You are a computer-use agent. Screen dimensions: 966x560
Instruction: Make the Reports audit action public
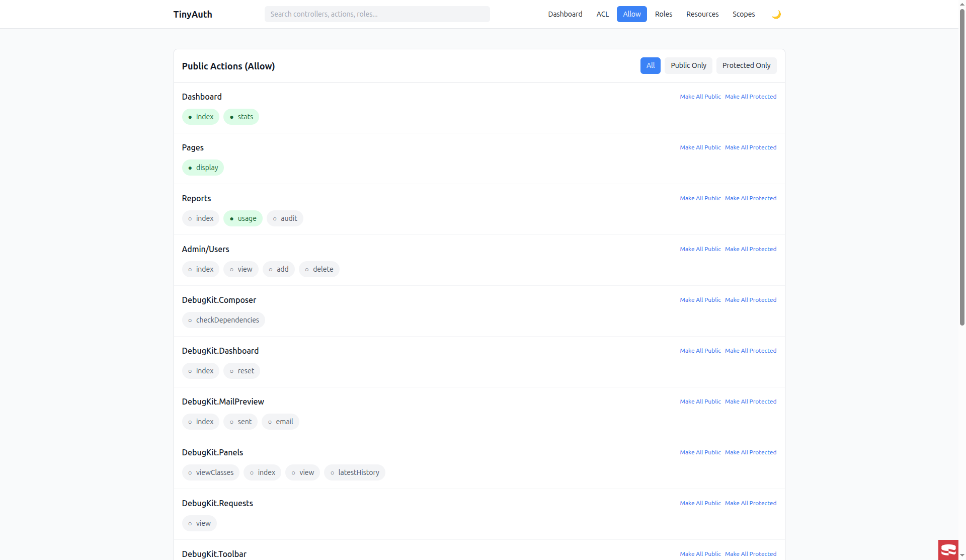click(285, 218)
